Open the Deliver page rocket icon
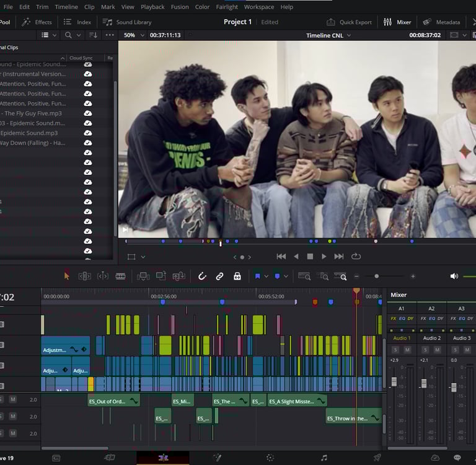 [x=377, y=458]
